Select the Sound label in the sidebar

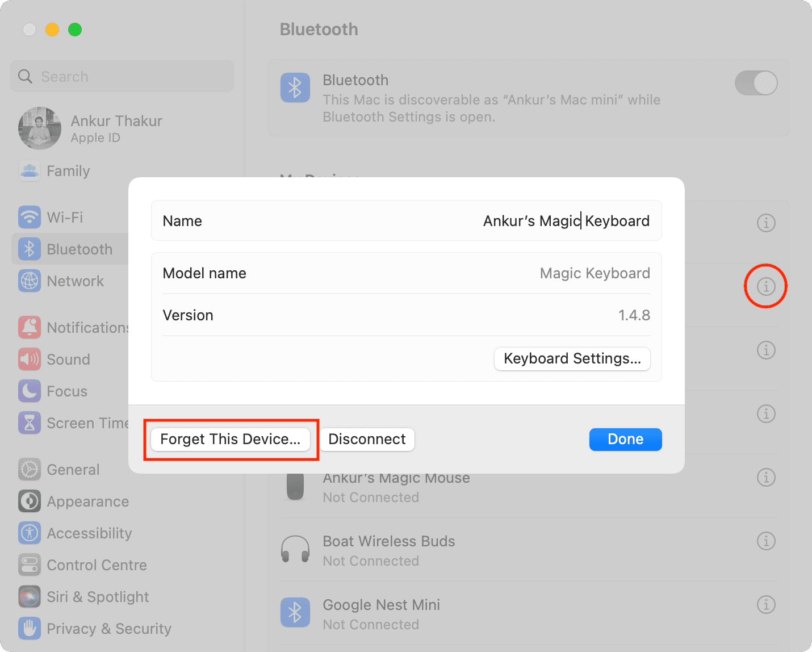69,359
